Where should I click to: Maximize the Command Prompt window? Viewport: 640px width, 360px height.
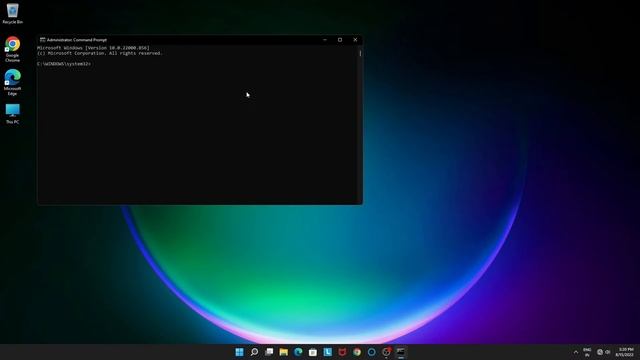tap(340, 40)
